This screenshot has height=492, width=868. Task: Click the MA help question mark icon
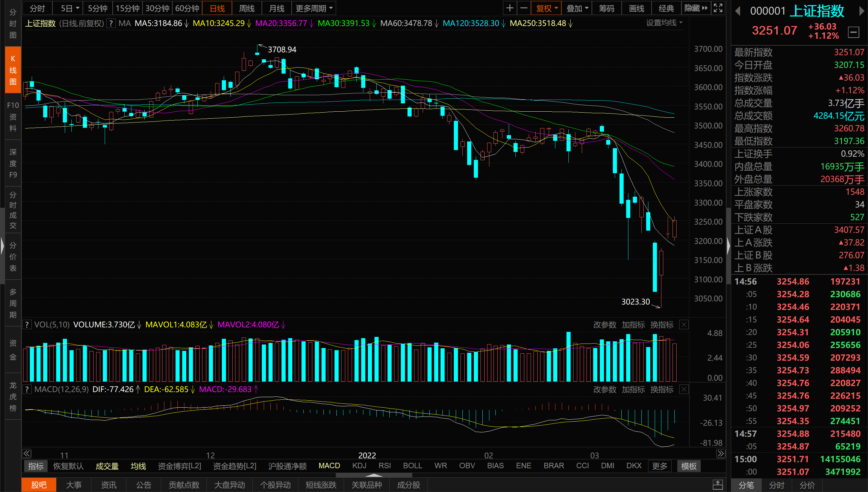[111, 23]
